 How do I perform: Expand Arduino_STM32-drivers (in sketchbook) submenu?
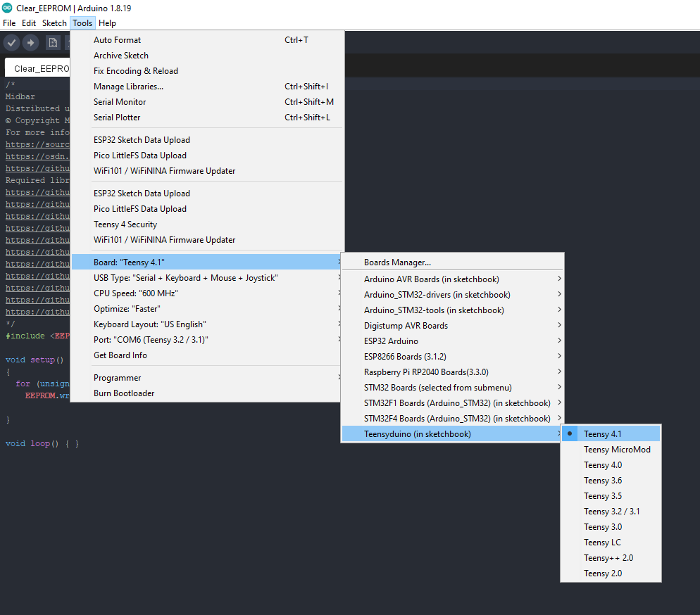point(452,295)
